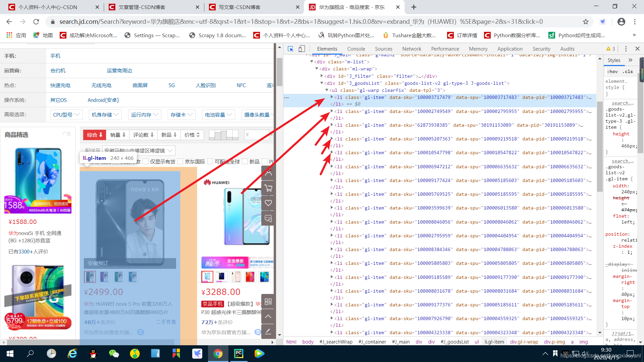The image size is (644, 362).
Task: Toggle the device toolbar icon in DevTools
Action: (302, 49)
